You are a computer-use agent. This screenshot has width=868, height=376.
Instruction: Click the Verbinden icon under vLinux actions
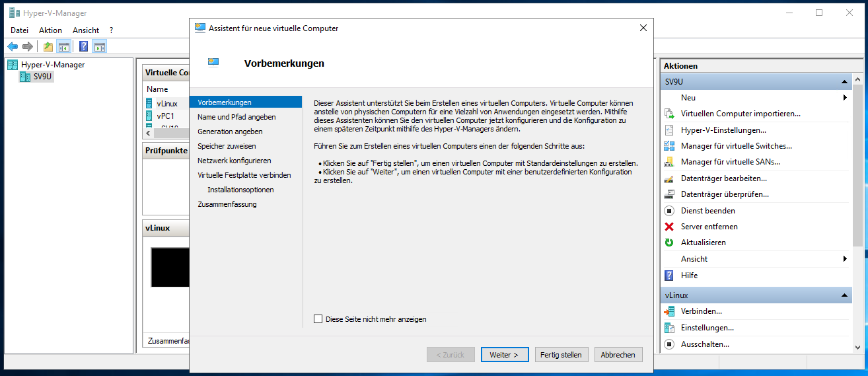tap(669, 311)
